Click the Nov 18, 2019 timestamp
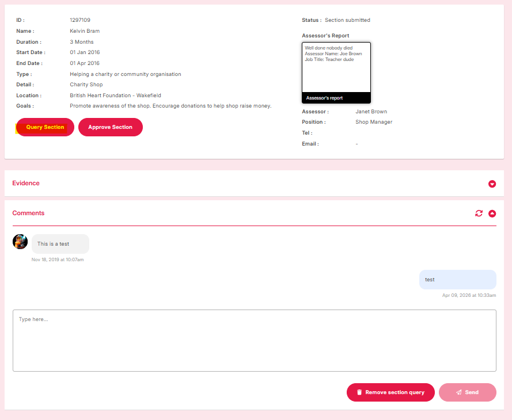Image resolution: width=512 pixels, height=420 pixels. 58,259
